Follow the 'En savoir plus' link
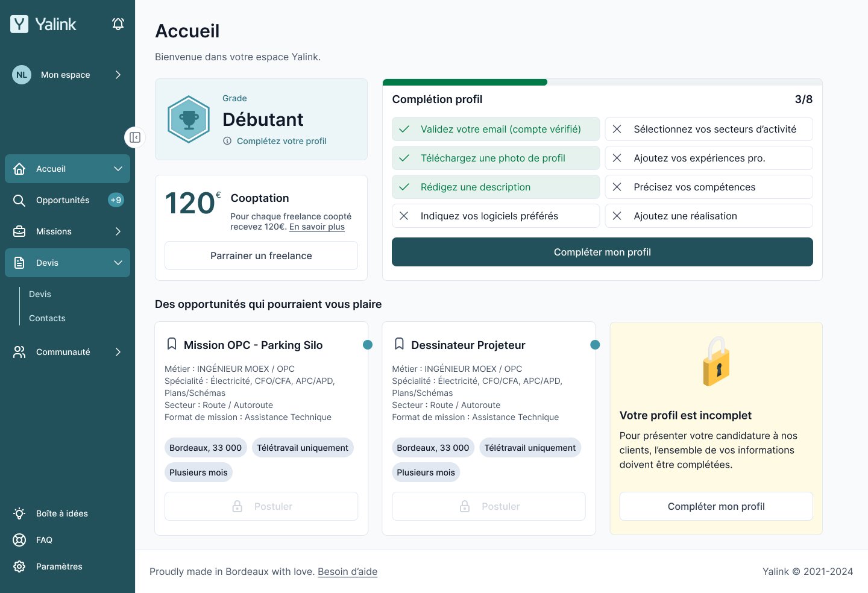868x593 pixels. (x=317, y=227)
